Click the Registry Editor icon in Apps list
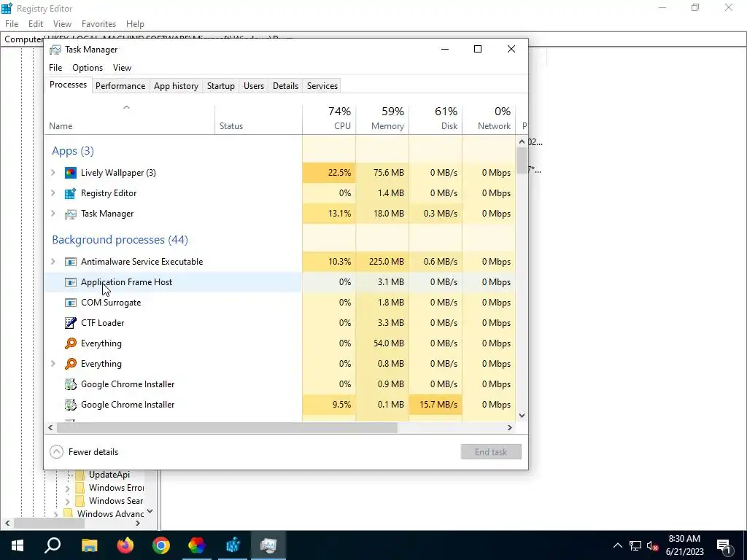 [x=71, y=193]
